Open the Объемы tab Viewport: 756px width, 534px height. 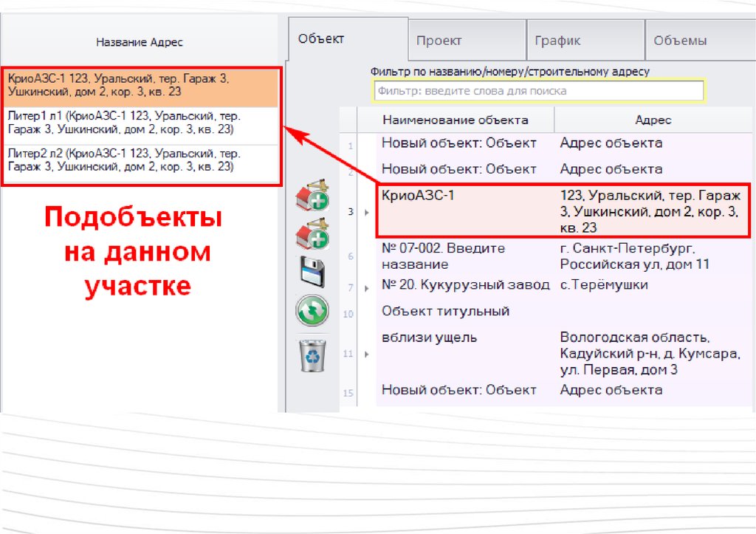click(701, 41)
